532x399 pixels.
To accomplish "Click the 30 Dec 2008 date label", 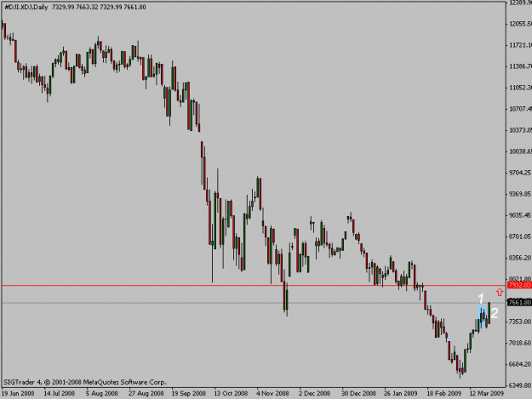I will tap(358, 393).
